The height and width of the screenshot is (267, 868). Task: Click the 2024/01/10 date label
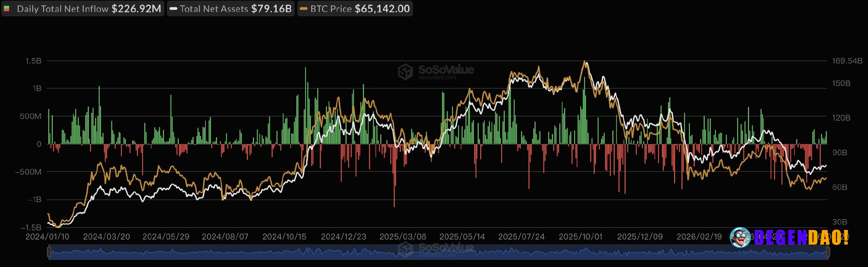[47, 237]
